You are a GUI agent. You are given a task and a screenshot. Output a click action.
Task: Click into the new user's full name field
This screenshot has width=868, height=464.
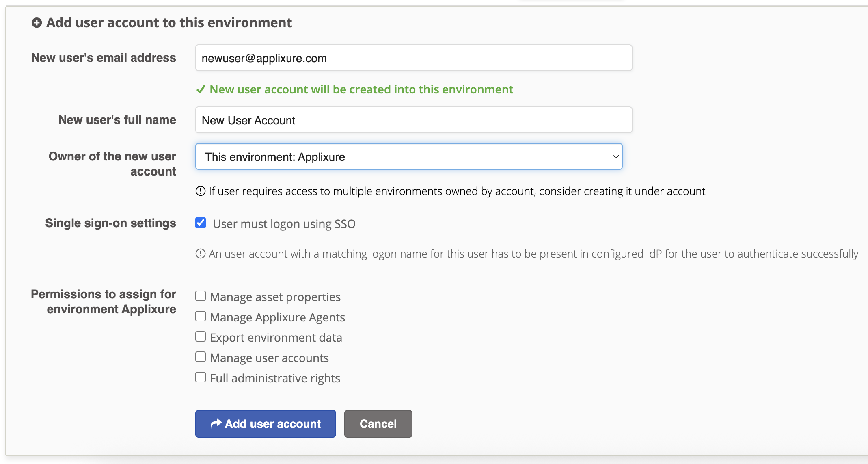pyautogui.click(x=414, y=120)
